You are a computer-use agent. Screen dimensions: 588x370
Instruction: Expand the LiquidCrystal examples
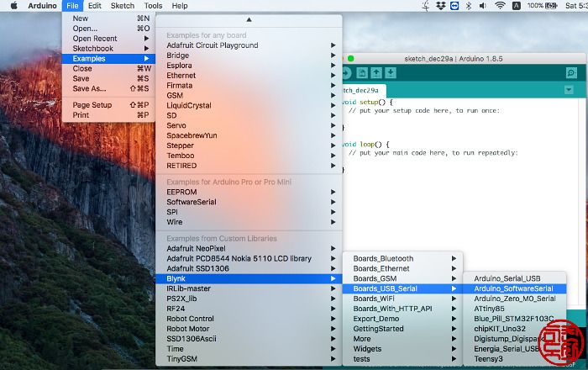tap(249, 105)
